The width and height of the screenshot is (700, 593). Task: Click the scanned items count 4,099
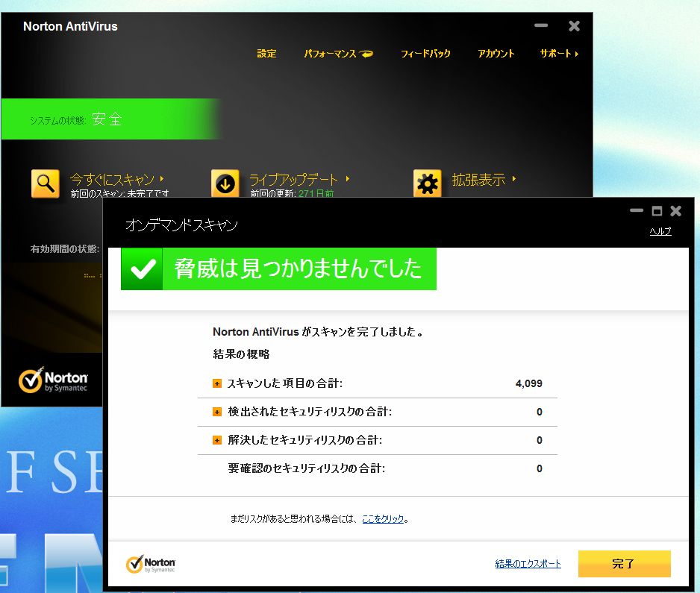[528, 383]
